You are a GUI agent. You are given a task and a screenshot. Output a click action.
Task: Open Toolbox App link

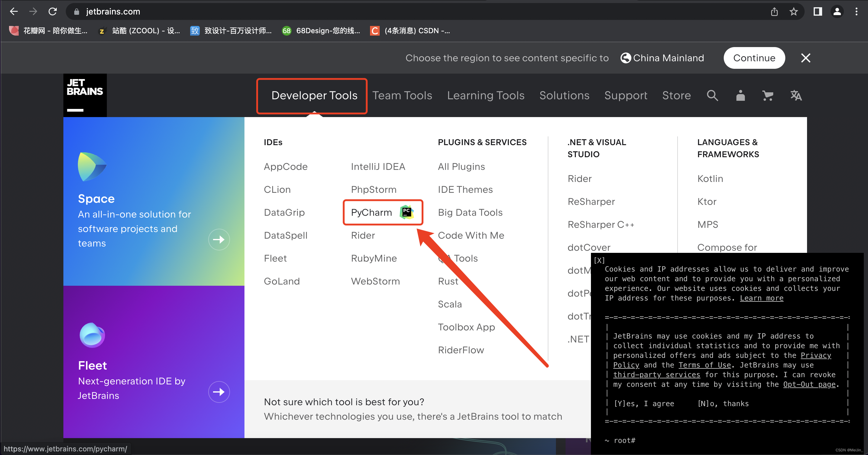tap(466, 327)
